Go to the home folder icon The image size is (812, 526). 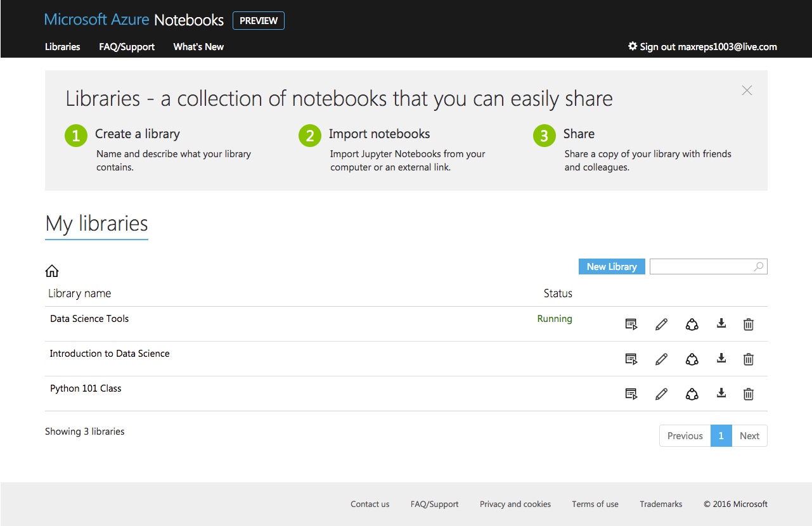(x=52, y=271)
